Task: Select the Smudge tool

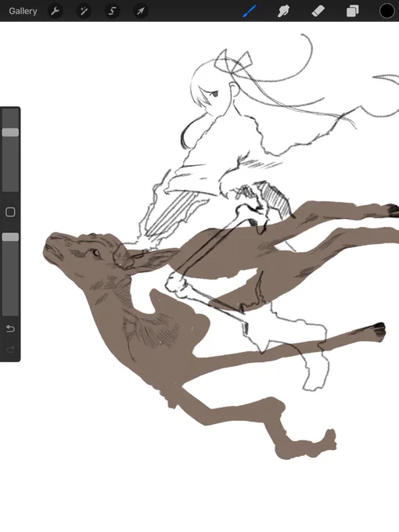Action: pyautogui.click(x=284, y=11)
